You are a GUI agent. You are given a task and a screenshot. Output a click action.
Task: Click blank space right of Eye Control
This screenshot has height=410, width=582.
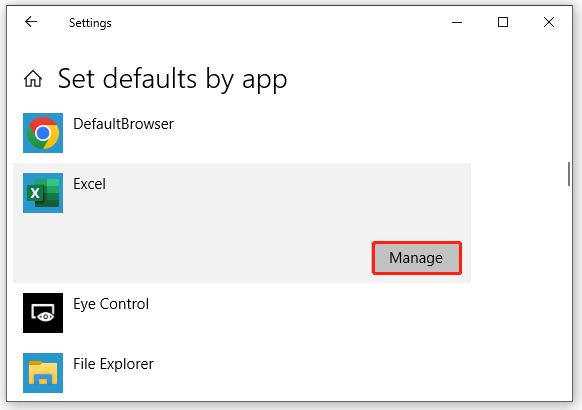pos(310,313)
